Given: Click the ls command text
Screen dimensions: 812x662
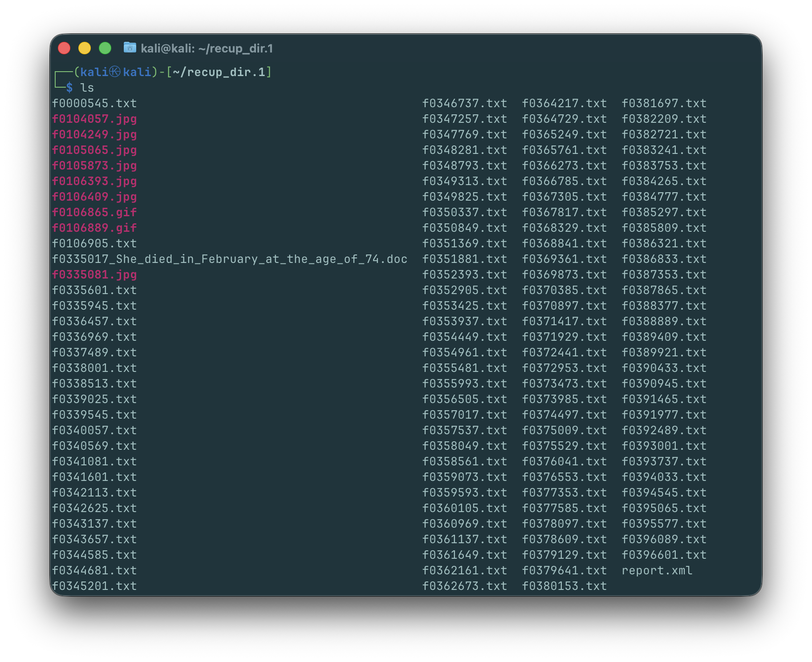Looking at the screenshot, I should (x=87, y=88).
